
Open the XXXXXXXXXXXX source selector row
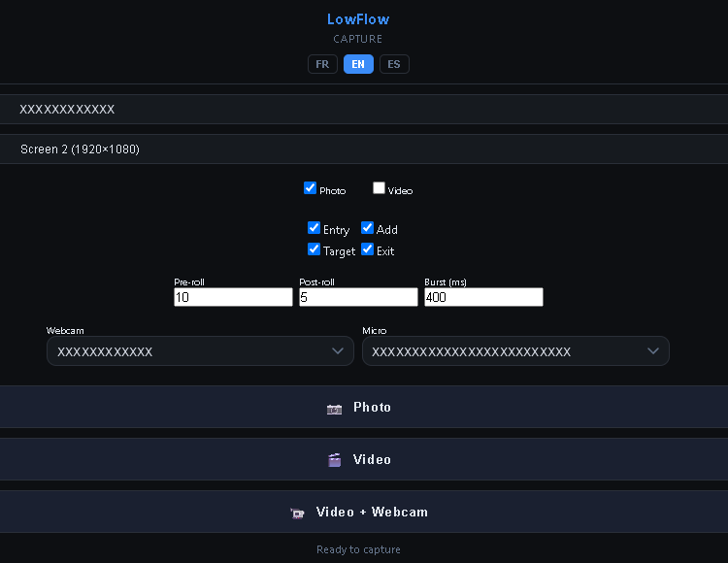pos(364,109)
